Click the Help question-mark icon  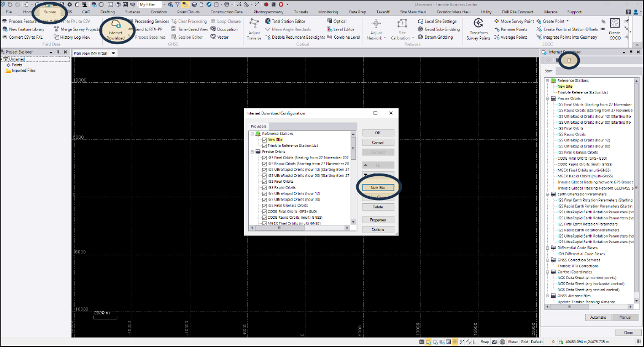pos(629,12)
